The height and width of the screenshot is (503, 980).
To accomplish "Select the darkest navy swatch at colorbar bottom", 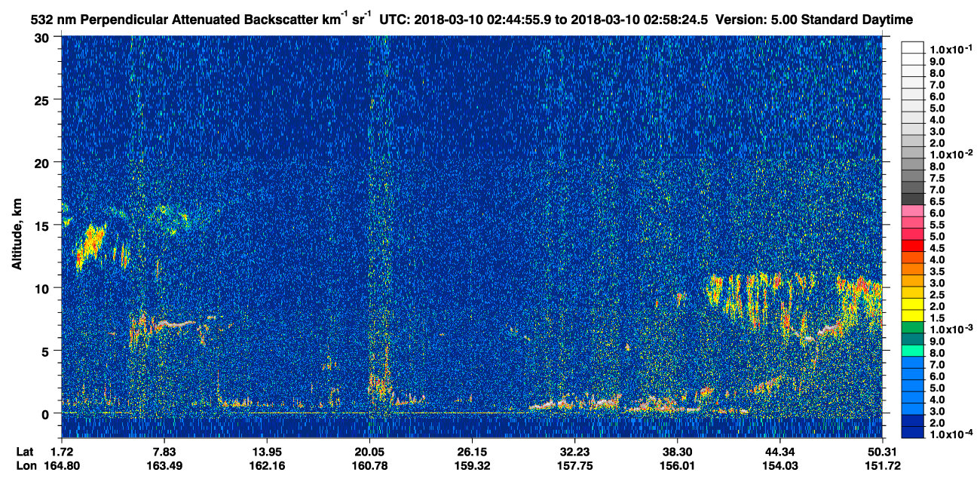I will tap(912, 434).
